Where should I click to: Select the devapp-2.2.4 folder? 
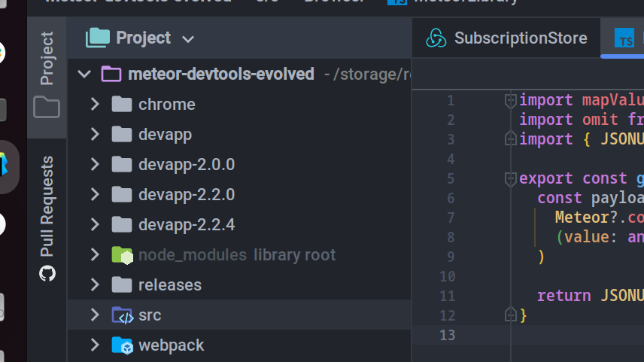tap(187, 225)
